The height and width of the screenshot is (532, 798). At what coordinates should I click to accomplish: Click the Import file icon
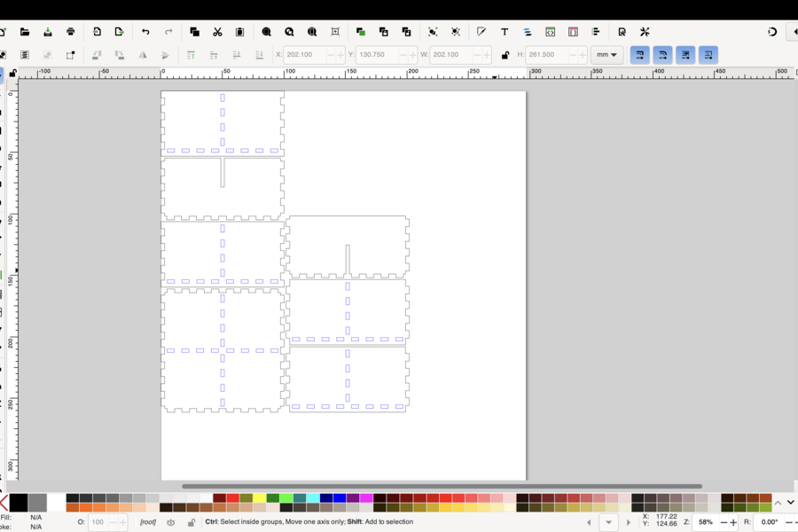(x=97, y=32)
